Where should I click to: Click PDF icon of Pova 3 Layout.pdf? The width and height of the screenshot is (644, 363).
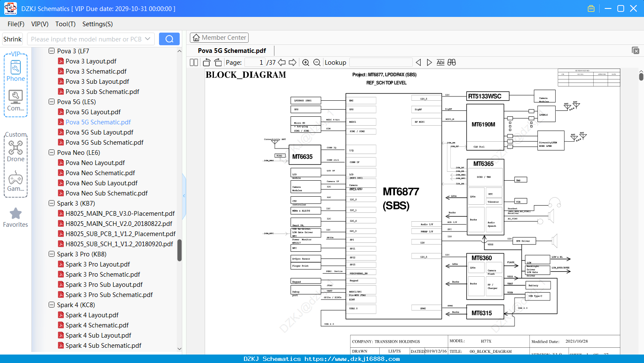click(61, 61)
